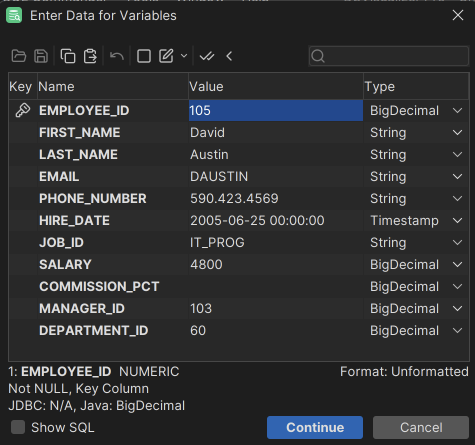Open the dropdown arrow beside pencil icon

coord(184,56)
